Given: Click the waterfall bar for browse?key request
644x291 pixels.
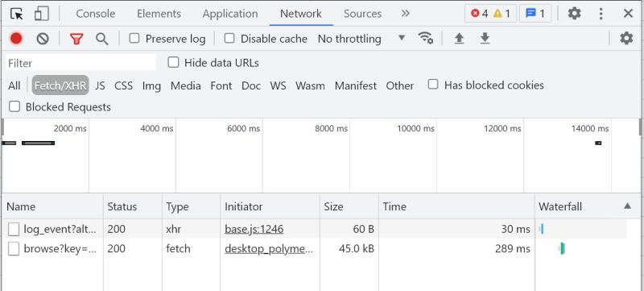Looking at the screenshot, I should (x=561, y=248).
